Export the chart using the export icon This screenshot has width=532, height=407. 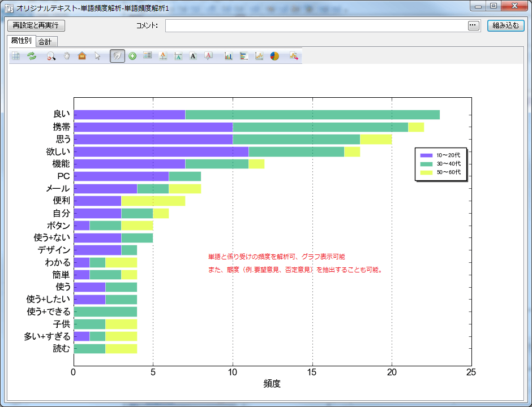click(x=293, y=56)
